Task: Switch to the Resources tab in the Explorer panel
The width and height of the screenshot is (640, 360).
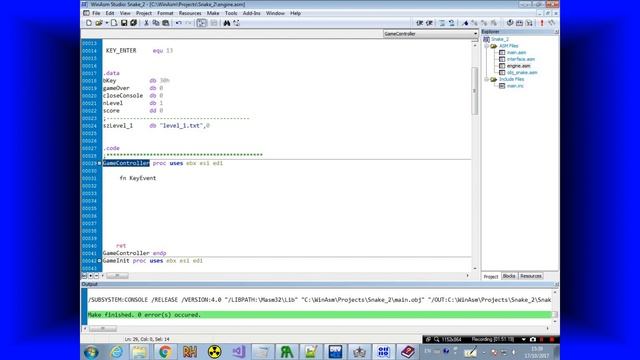Action: click(x=531, y=276)
